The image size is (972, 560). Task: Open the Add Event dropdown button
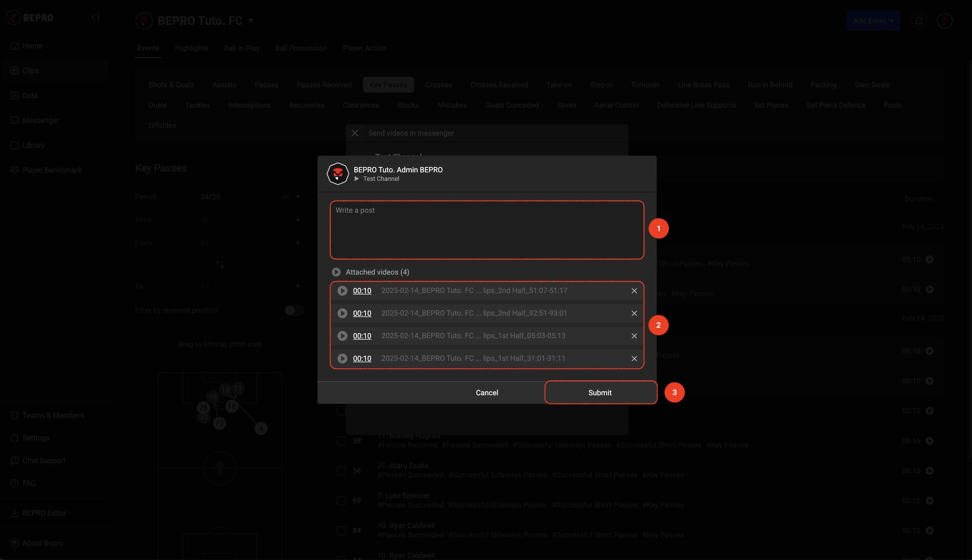pos(873,21)
